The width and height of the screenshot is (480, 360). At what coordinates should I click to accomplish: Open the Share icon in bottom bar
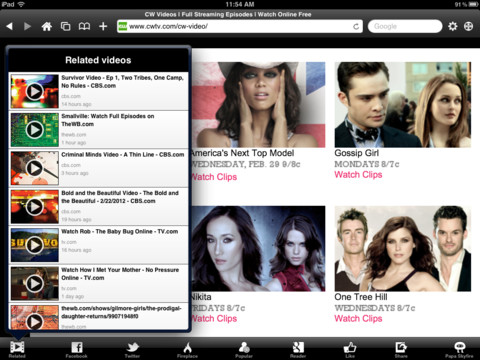point(401,349)
